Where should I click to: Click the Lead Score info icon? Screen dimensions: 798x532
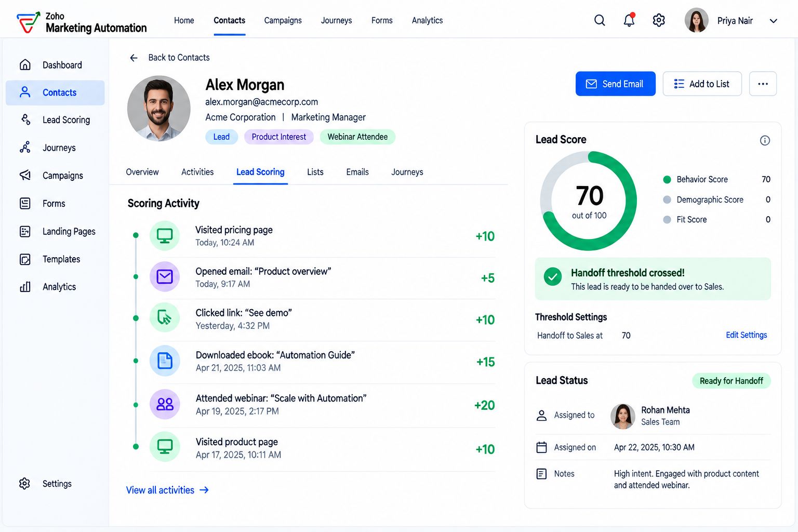[x=765, y=140]
